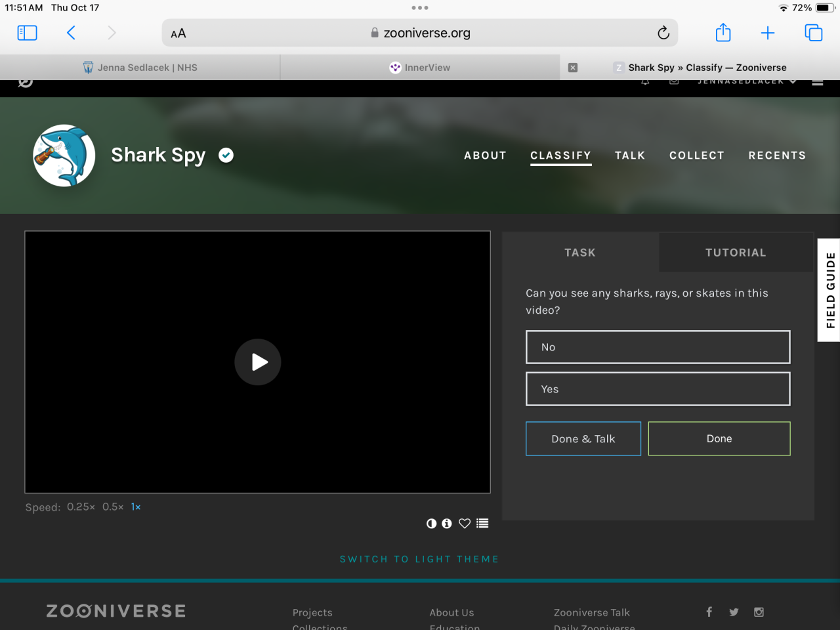840x630 pixels.
Task: Open the AA reader and text options
Action: 178,33
